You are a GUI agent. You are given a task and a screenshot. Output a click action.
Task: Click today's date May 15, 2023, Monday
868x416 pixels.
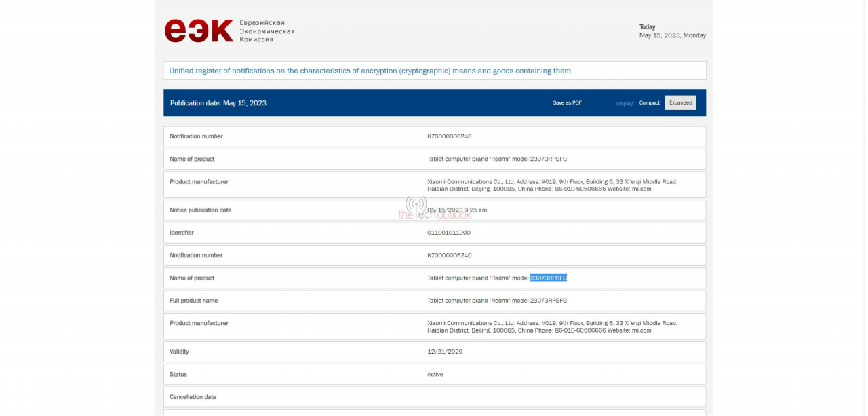[672, 35]
